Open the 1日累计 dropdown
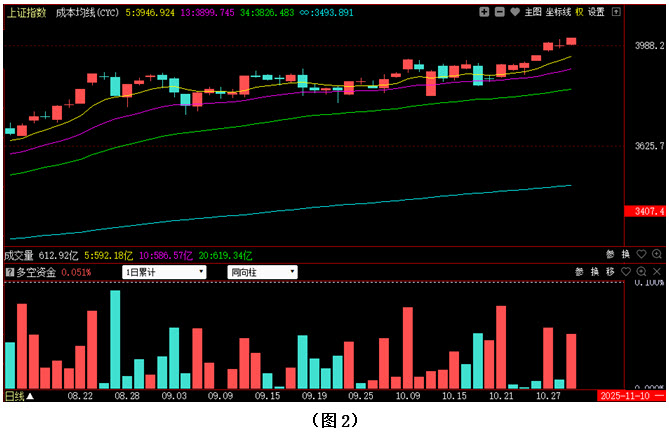The image size is (669, 441). [x=164, y=272]
